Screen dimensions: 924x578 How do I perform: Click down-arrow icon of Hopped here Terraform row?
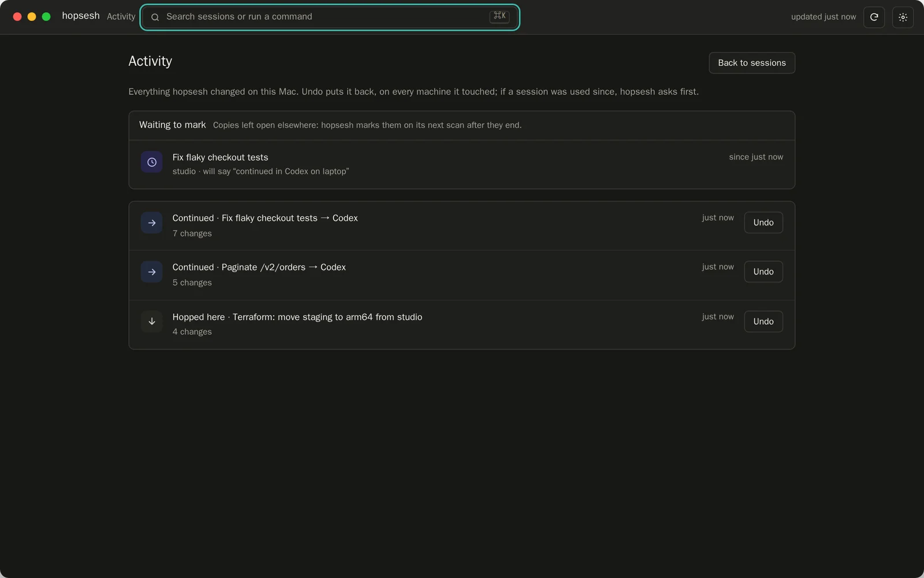(151, 321)
